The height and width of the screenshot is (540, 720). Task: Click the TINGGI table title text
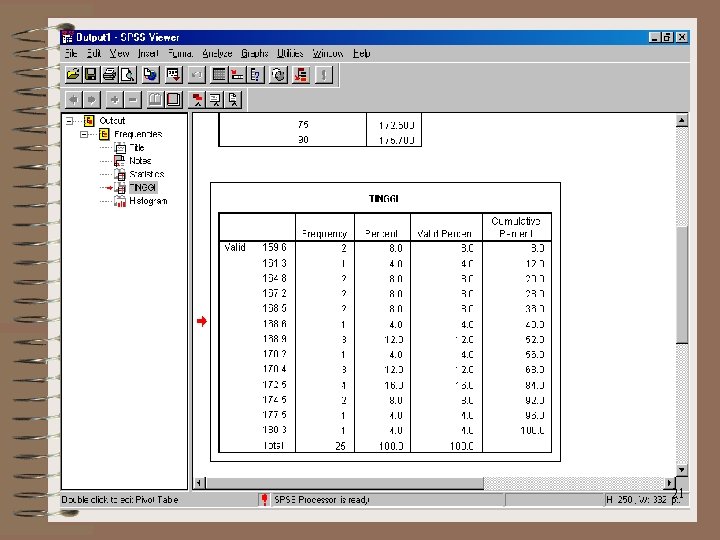pos(383,198)
